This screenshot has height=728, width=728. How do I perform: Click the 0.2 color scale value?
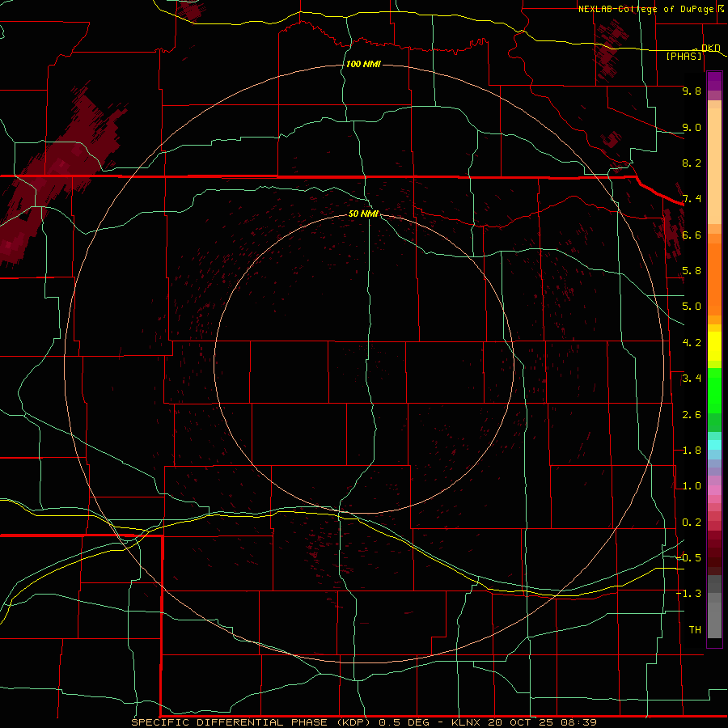point(692,523)
